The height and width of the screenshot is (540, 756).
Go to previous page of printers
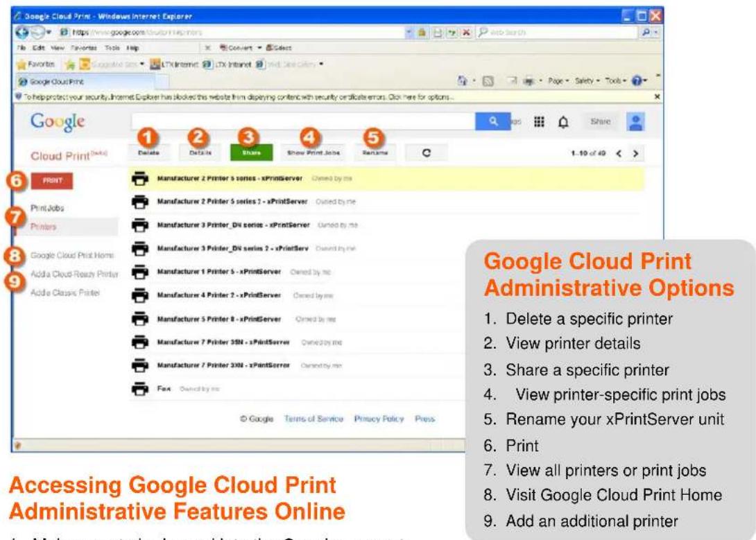[x=619, y=154]
